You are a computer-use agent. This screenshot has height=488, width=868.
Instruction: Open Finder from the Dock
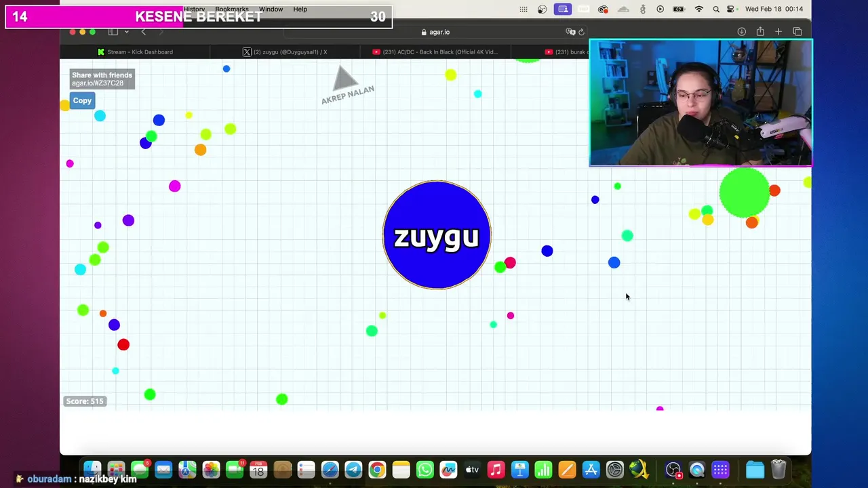92,469
